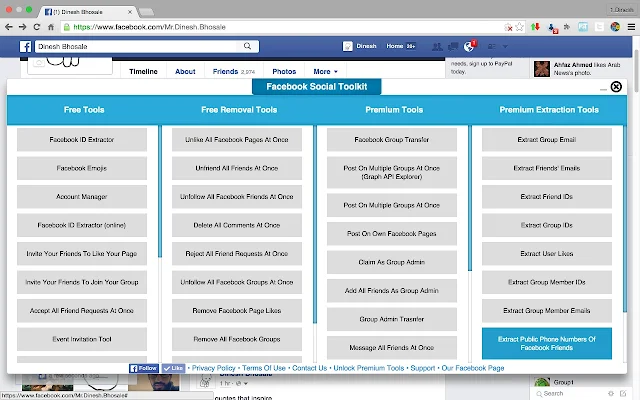Open Facebook friend requests icon

437,47
